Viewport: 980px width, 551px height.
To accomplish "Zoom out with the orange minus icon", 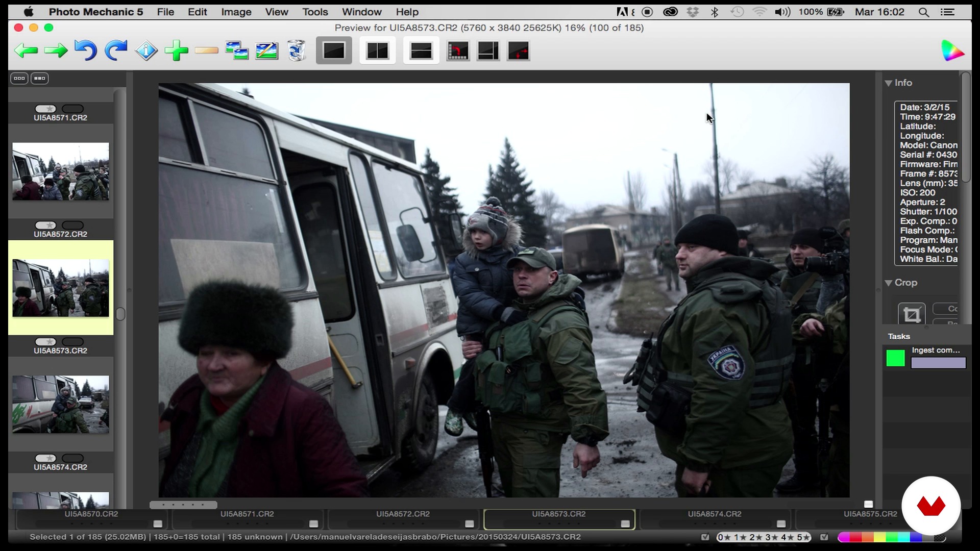I will click(x=207, y=51).
